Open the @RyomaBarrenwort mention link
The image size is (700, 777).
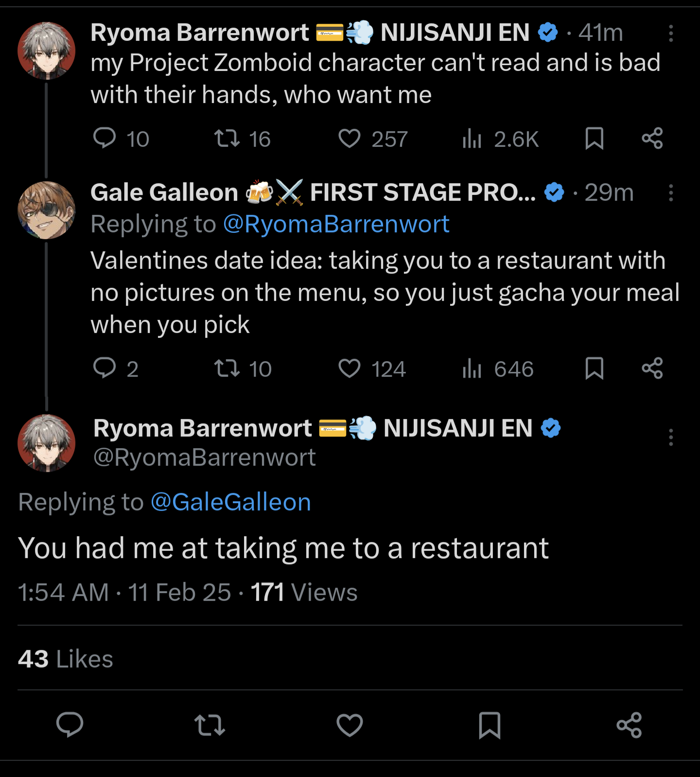tap(336, 224)
